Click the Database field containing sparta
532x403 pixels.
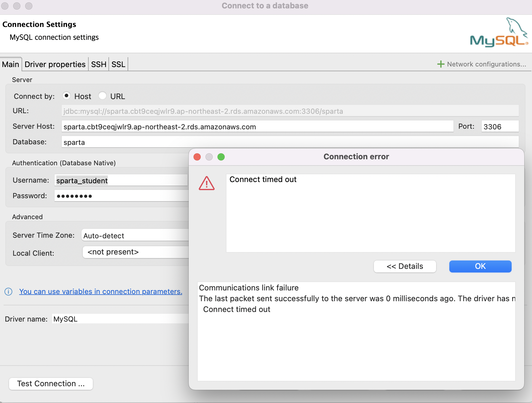tap(290, 142)
